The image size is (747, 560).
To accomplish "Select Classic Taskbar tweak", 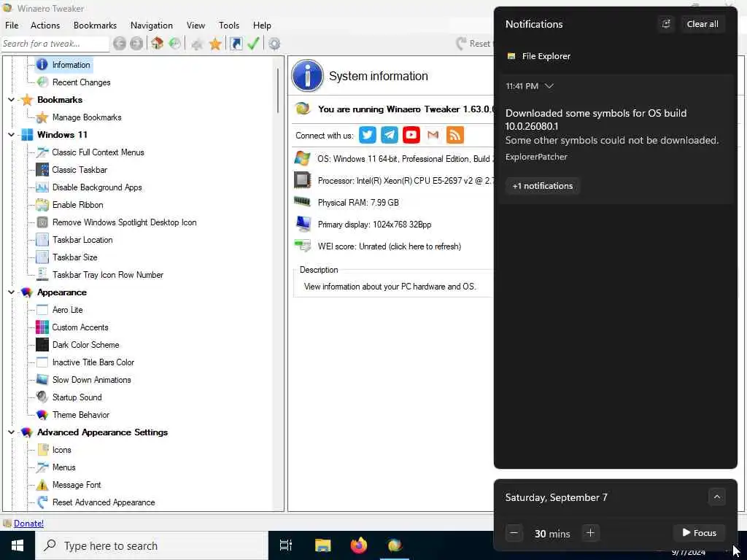I will coord(80,170).
